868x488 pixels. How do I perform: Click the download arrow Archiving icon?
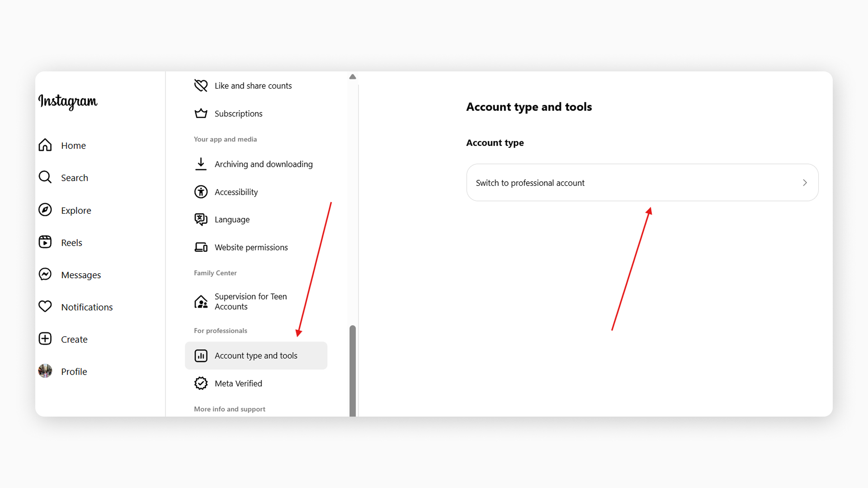(201, 164)
